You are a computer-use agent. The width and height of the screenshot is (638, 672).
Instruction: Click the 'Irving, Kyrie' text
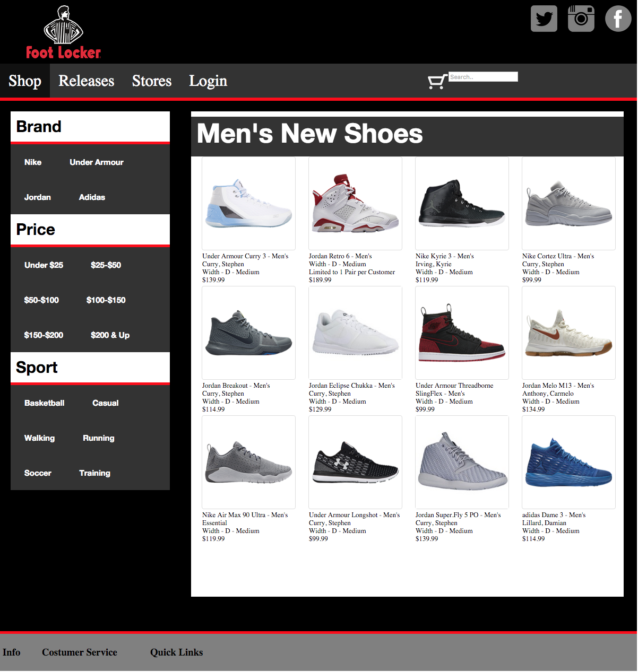pos(434,264)
